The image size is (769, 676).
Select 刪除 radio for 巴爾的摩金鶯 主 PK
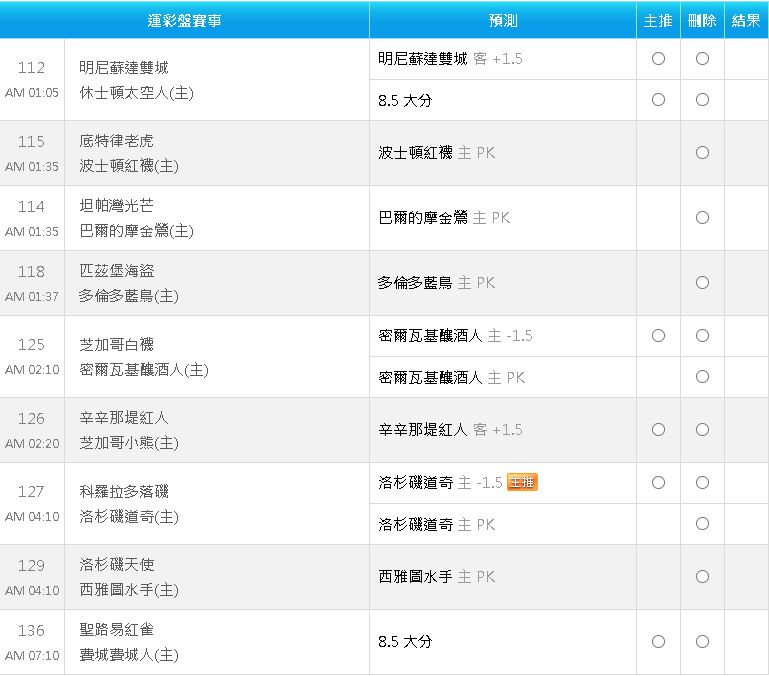(x=702, y=217)
